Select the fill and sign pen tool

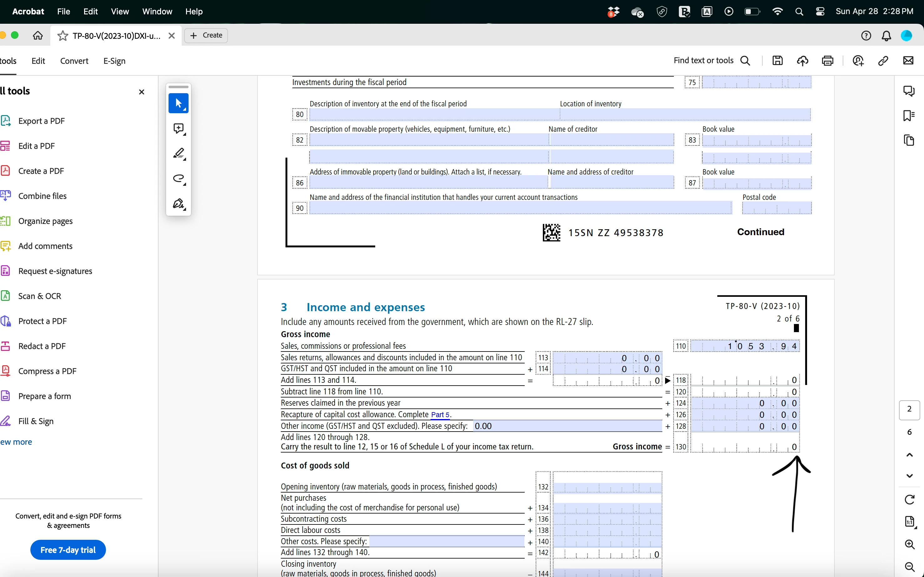178,203
